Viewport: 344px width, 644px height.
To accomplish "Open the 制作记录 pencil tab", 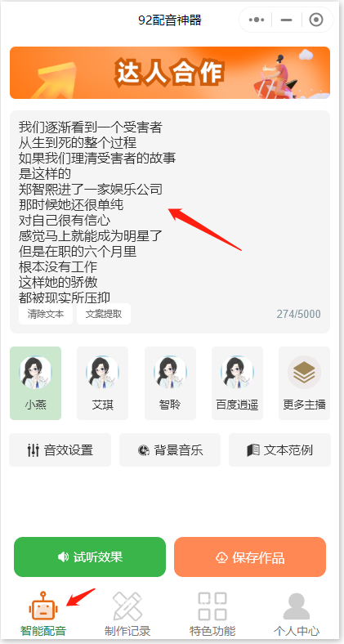I will point(127,614).
